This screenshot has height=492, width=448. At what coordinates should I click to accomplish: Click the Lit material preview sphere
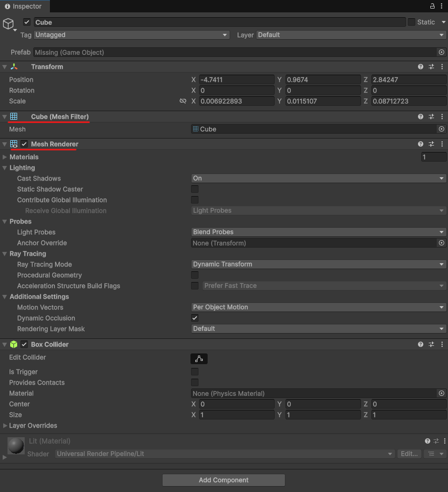click(16, 446)
